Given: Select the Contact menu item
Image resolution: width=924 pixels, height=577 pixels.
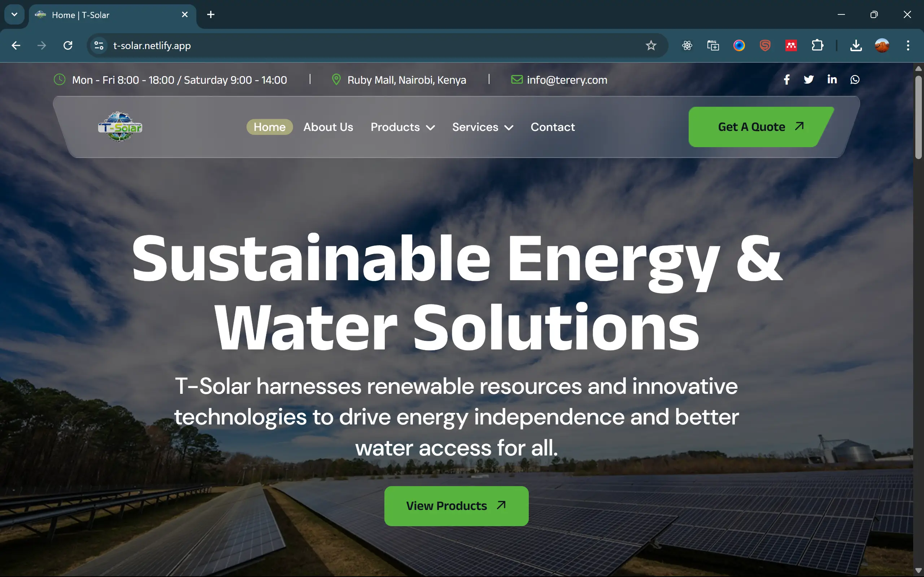Looking at the screenshot, I should click(x=553, y=127).
